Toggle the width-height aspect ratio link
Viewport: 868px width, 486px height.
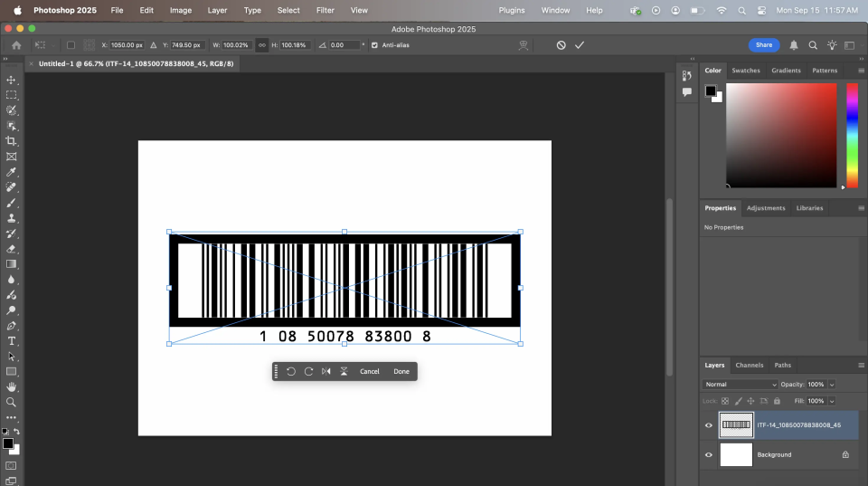pyautogui.click(x=262, y=45)
